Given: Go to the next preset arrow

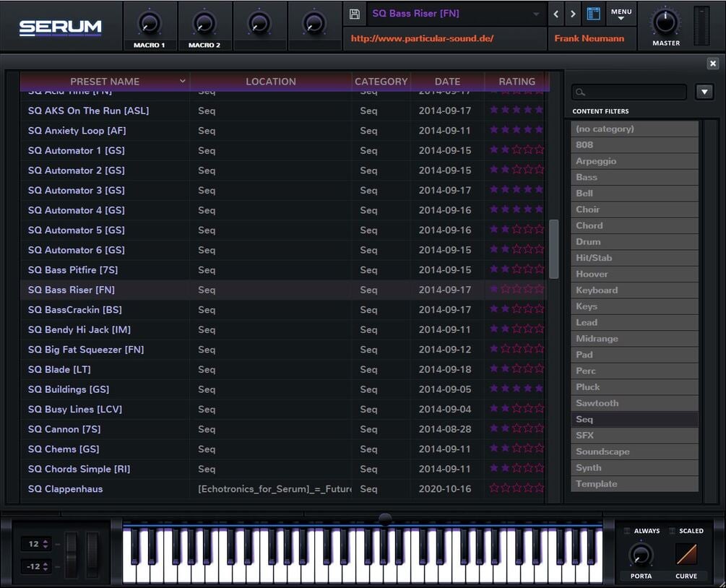Looking at the screenshot, I should tap(573, 14).
